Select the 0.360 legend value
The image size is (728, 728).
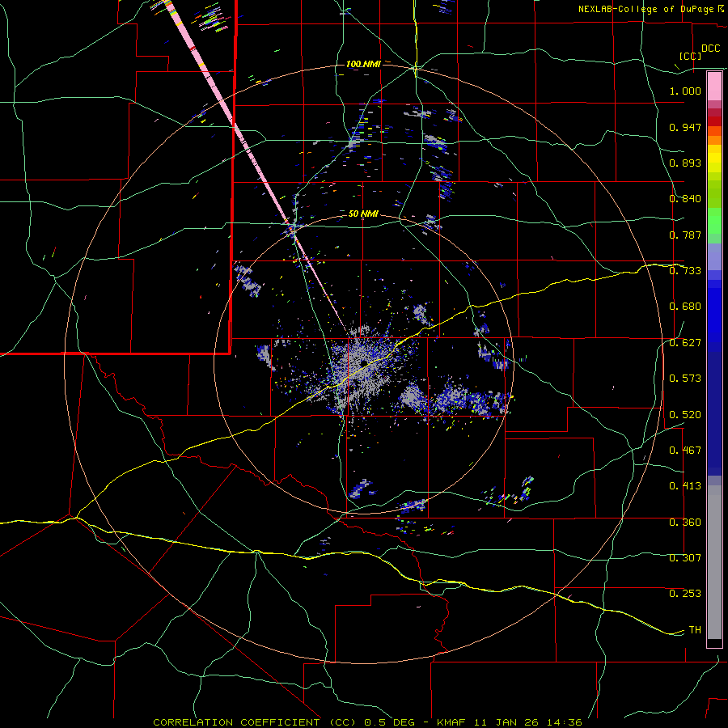(x=685, y=523)
